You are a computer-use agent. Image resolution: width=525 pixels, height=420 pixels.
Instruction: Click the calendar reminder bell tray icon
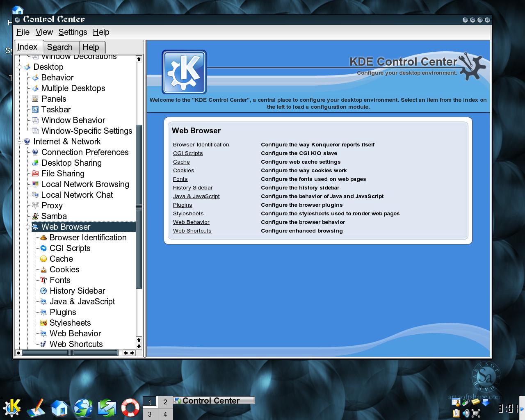(x=456, y=403)
